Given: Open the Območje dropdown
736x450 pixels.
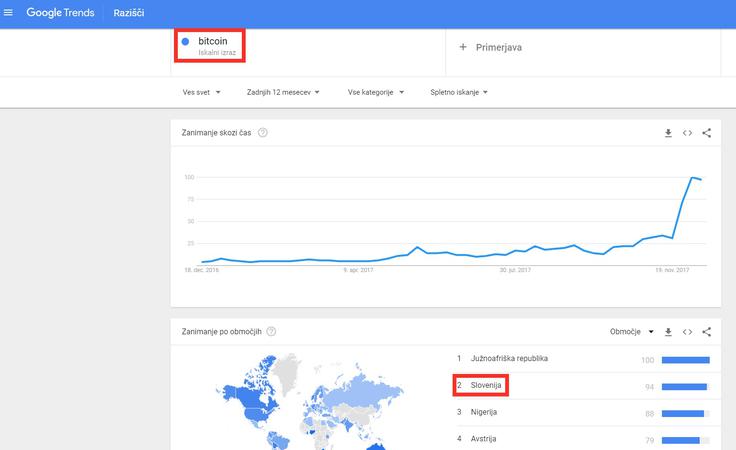Looking at the screenshot, I should pyautogui.click(x=631, y=332).
